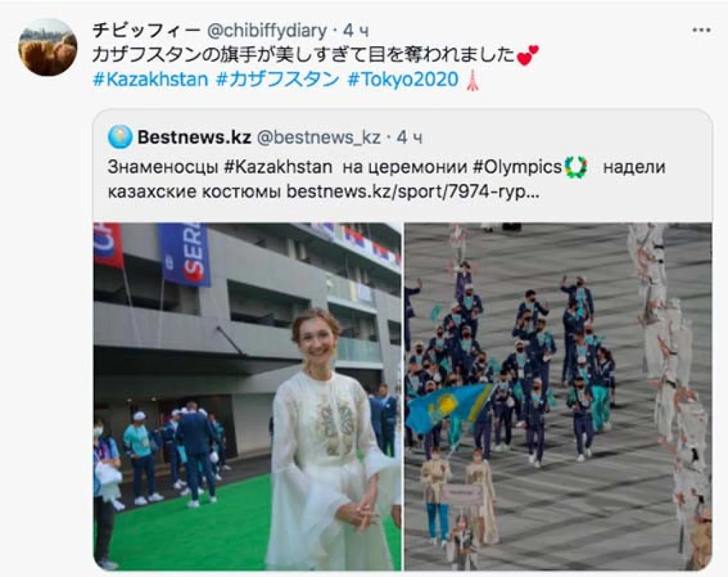The width and height of the screenshot is (728, 577).
Task: Open the #Olympics hashtag in the quoted tweet
Action: click(x=518, y=167)
